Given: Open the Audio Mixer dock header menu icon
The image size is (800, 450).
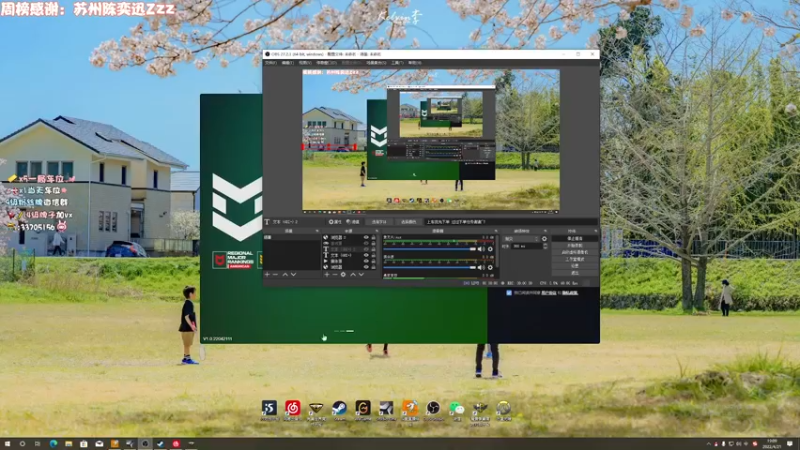Looking at the screenshot, I should tap(496, 231).
